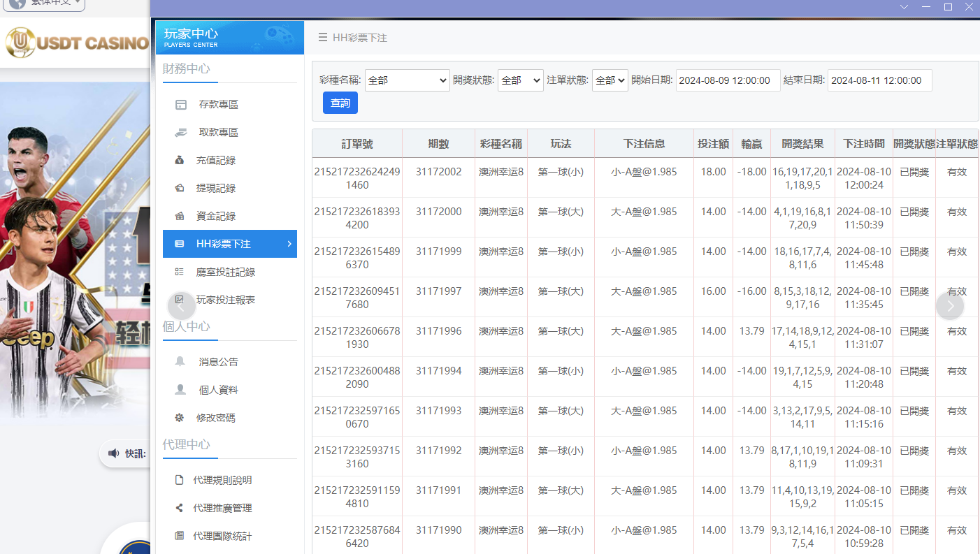Mute the 快訊 announcement speaker icon
The width and height of the screenshot is (980, 554).
(x=113, y=453)
